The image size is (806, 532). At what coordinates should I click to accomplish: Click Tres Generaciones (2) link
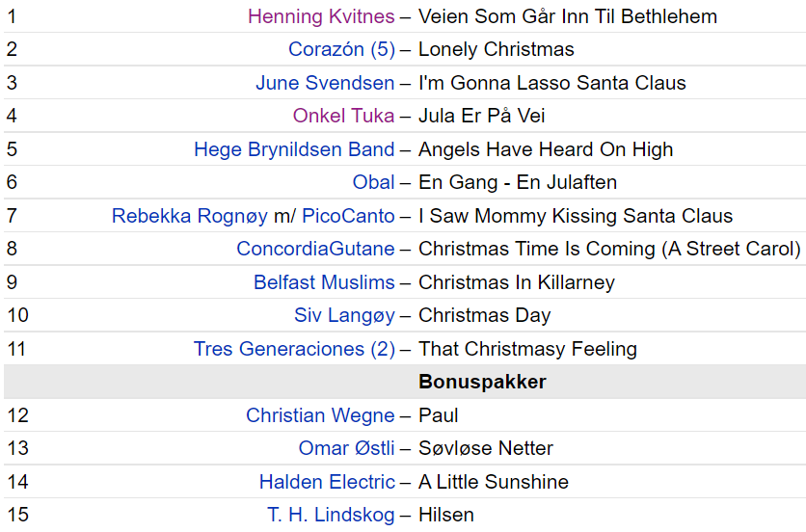click(294, 349)
